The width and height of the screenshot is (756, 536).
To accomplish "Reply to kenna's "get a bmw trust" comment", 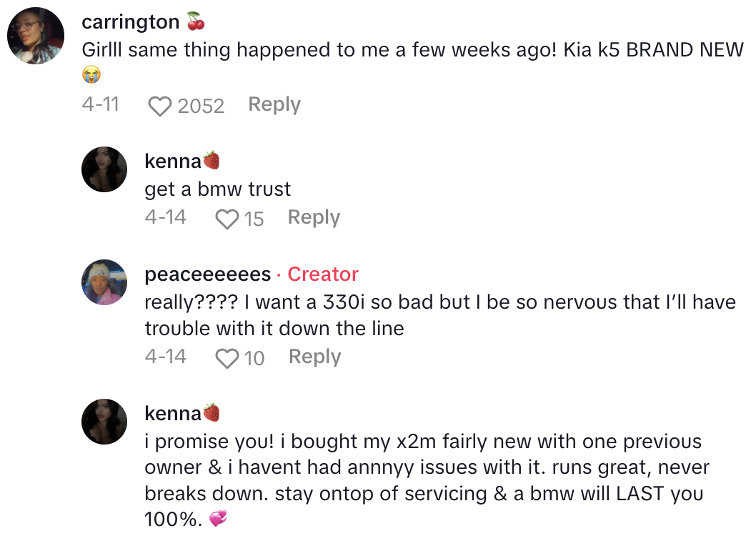I will pos(314,217).
